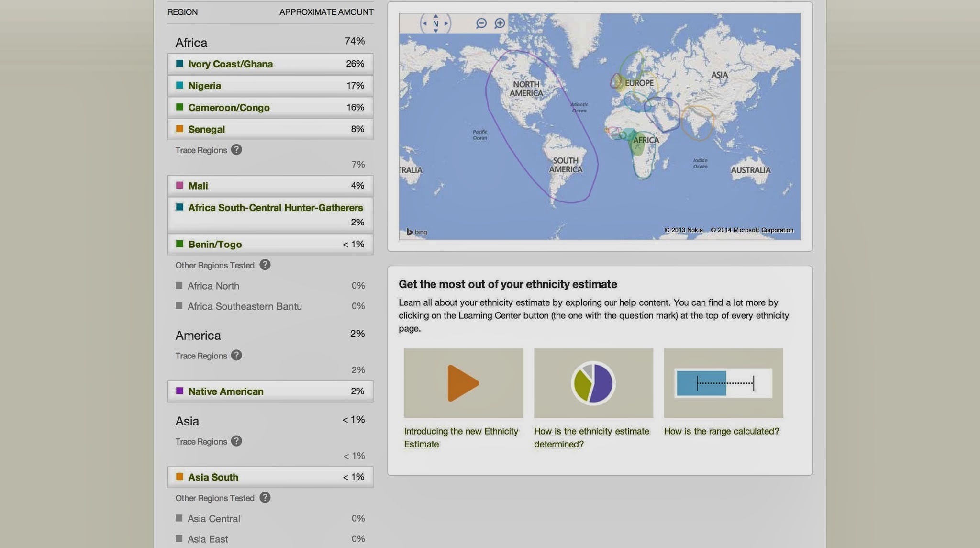The height and width of the screenshot is (548, 980).
Task: Open America Trace Regions help question mark
Action: point(236,355)
